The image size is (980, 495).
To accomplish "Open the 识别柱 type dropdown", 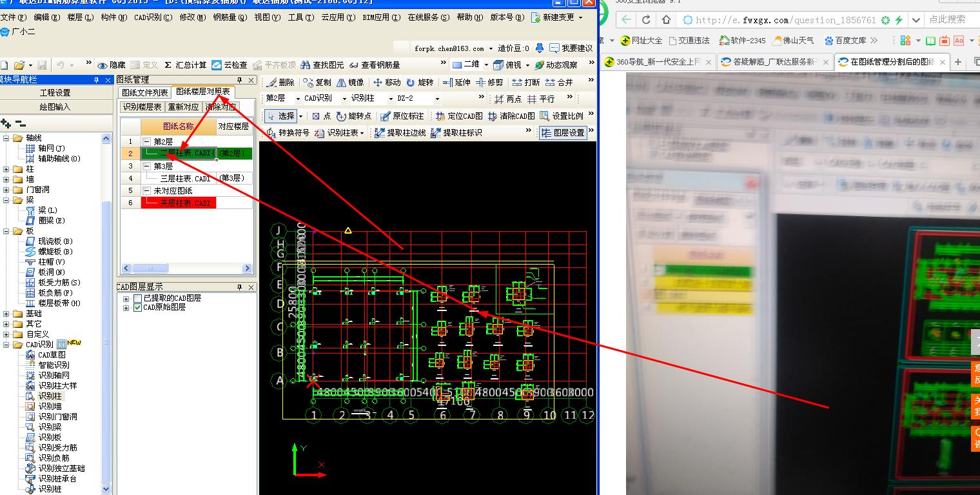I will point(390,99).
